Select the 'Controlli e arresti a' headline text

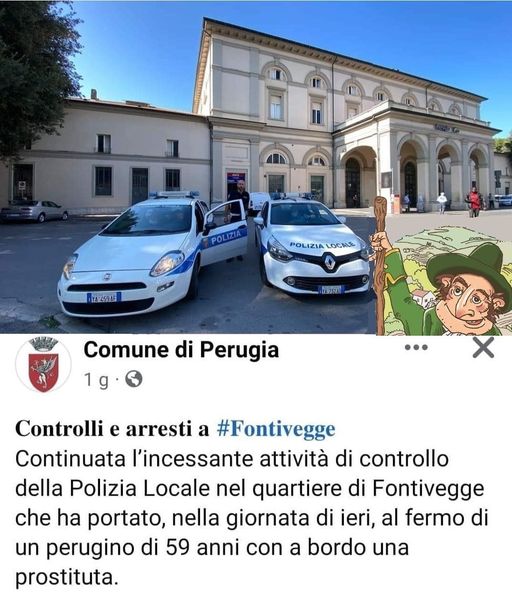pyautogui.click(x=112, y=429)
